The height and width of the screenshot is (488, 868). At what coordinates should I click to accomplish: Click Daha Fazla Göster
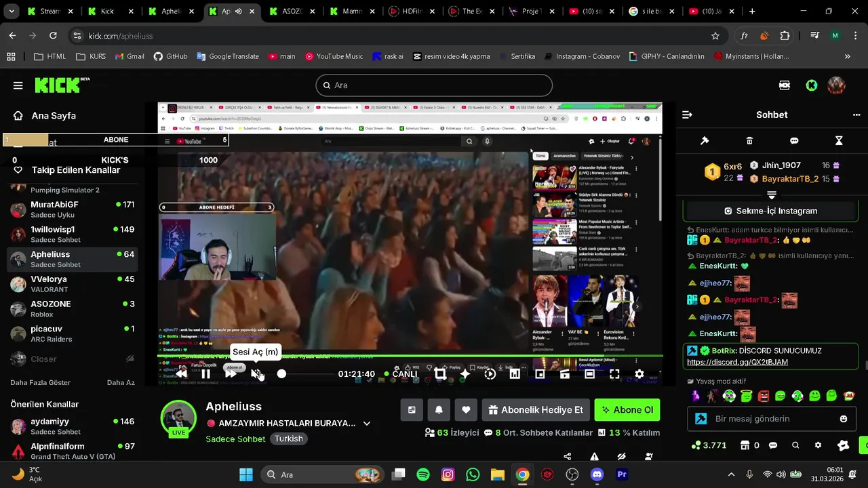click(40, 382)
